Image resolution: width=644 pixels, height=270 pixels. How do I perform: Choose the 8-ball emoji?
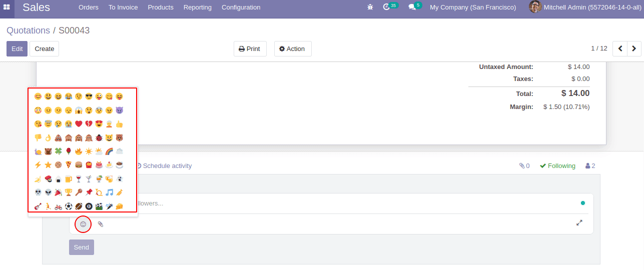[89, 206]
